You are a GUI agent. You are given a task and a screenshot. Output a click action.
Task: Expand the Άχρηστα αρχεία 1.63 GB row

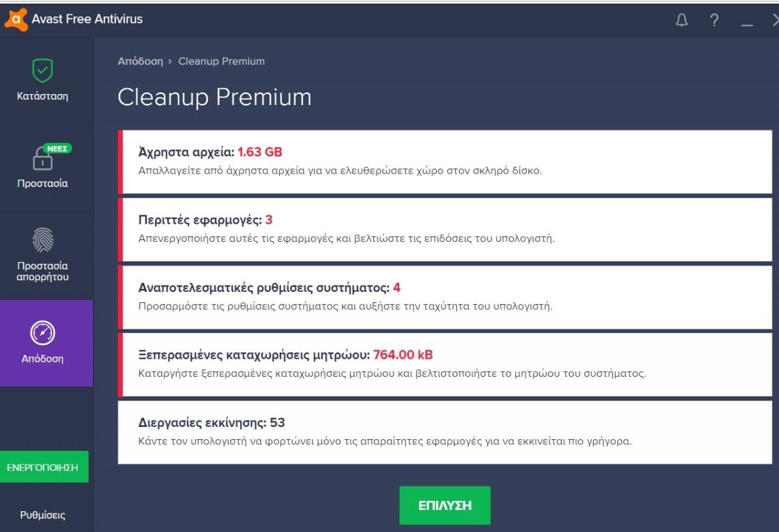pos(445,162)
